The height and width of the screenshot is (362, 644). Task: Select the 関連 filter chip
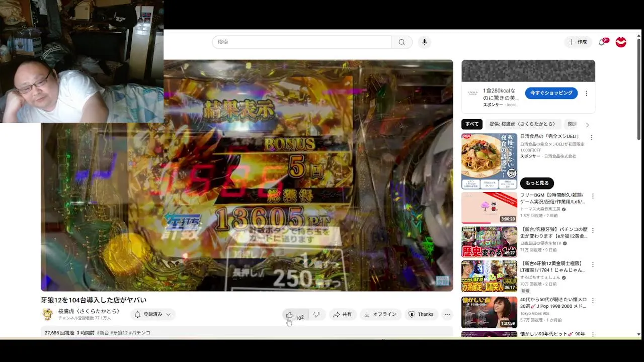pos(572,124)
